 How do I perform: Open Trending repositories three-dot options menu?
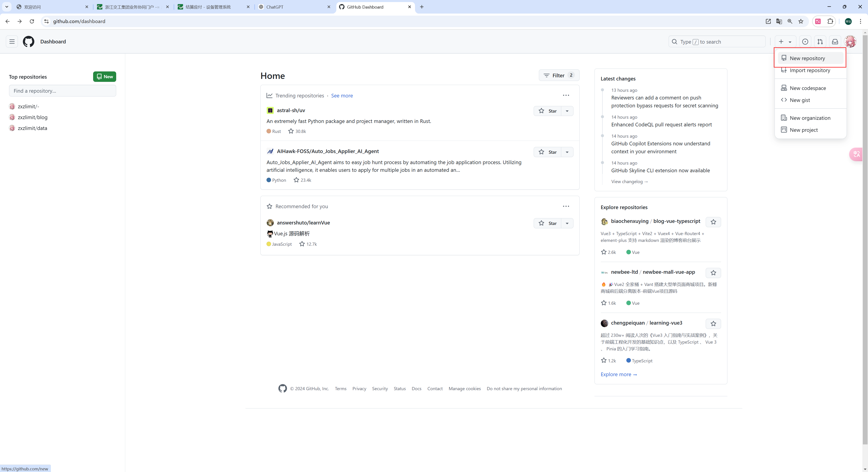click(566, 95)
